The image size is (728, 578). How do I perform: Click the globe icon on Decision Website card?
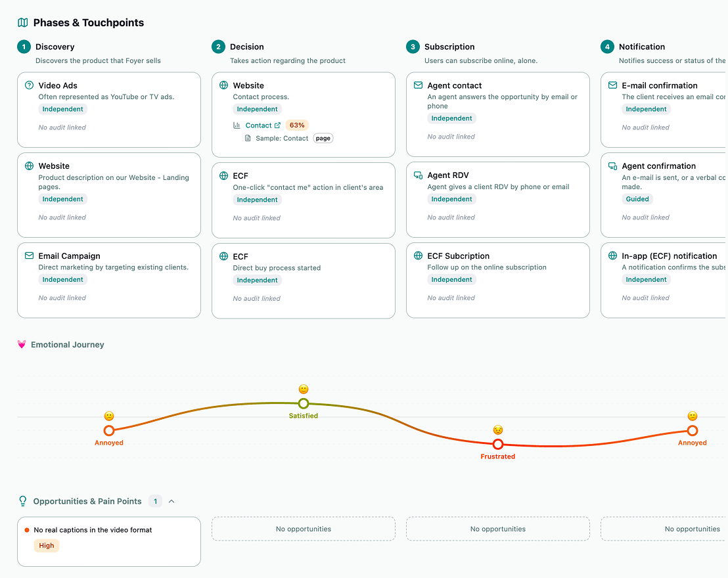coord(224,85)
